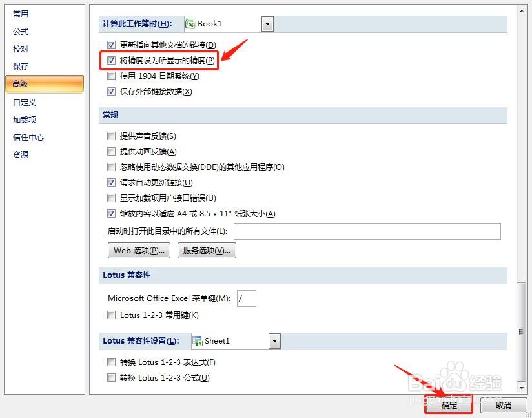Viewport: 532px width, 418px height.
Task: Click the Web 选项 button
Action: click(x=139, y=251)
